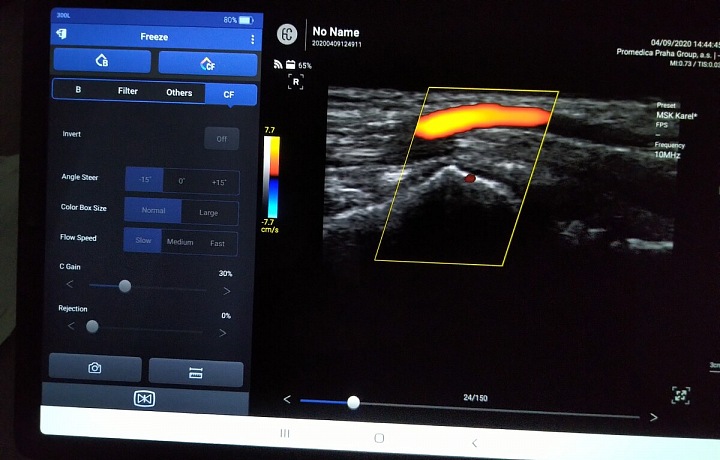
Task: Increase C Gain with right arrow
Action: pyautogui.click(x=226, y=291)
